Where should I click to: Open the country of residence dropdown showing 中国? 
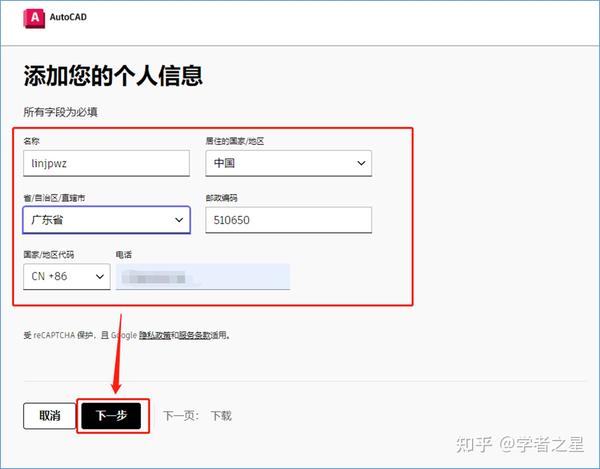[x=289, y=163]
